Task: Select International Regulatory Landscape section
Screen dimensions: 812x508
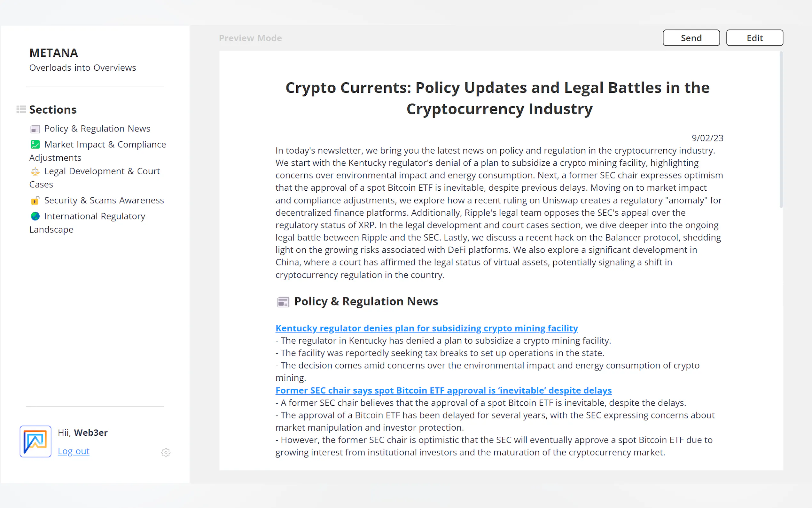Action: [x=95, y=216]
